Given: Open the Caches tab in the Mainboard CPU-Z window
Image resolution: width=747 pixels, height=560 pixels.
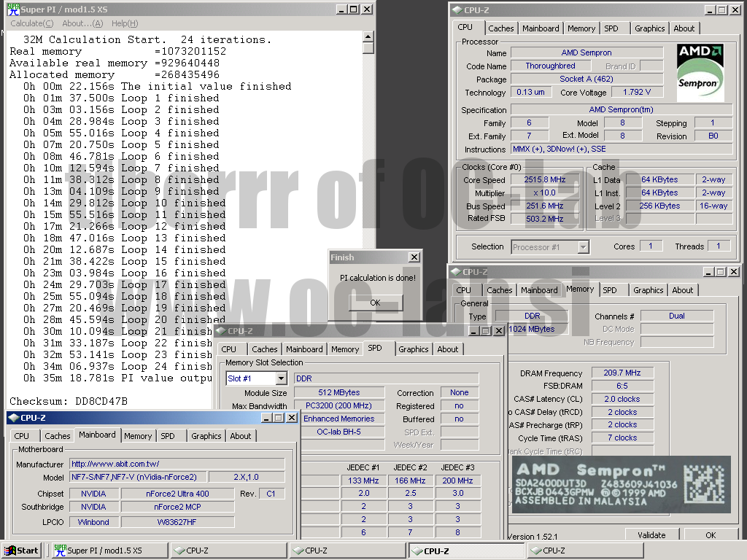Looking at the screenshot, I should [57, 436].
